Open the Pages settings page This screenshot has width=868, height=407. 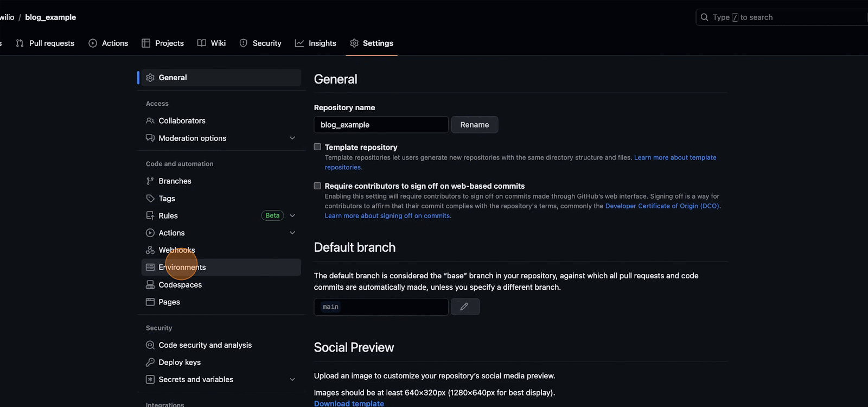point(221,302)
